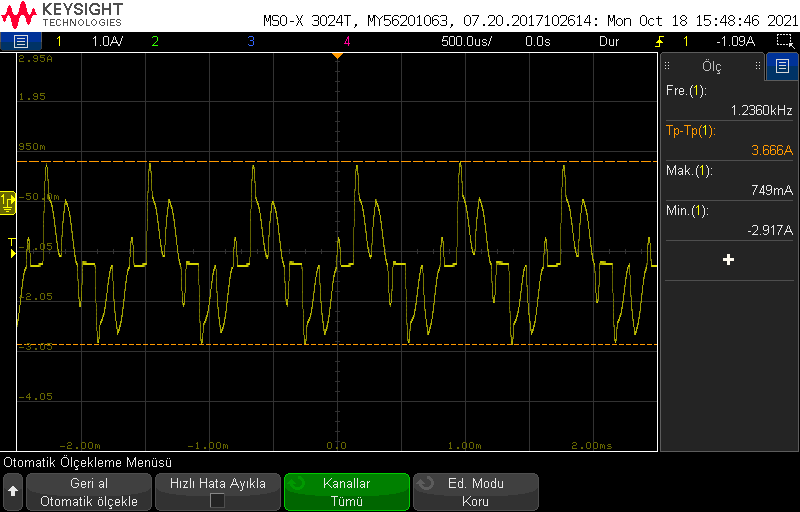This screenshot has height=512, width=800.
Task: Select channel 3 label
Action: [251, 42]
